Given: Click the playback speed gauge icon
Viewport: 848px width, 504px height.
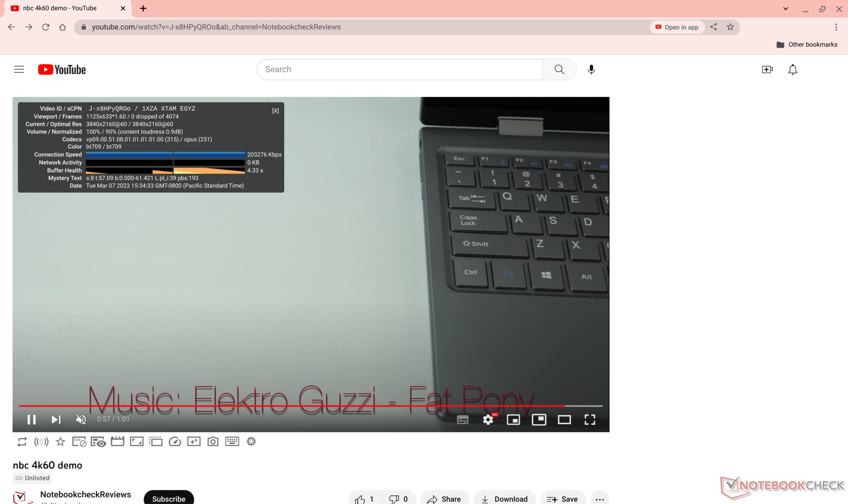Looking at the screenshot, I should pyautogui.click(x=175, y=441).
